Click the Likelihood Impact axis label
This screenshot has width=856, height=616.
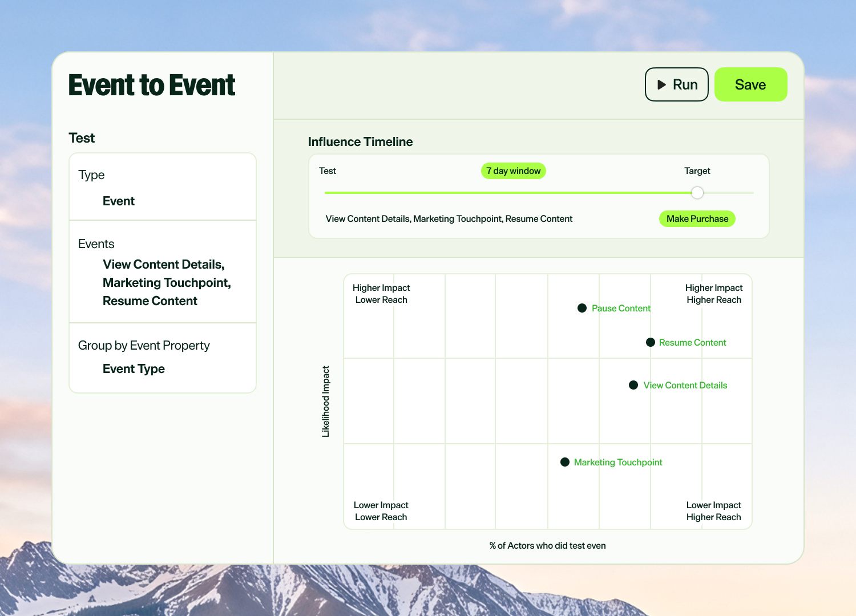326,402
